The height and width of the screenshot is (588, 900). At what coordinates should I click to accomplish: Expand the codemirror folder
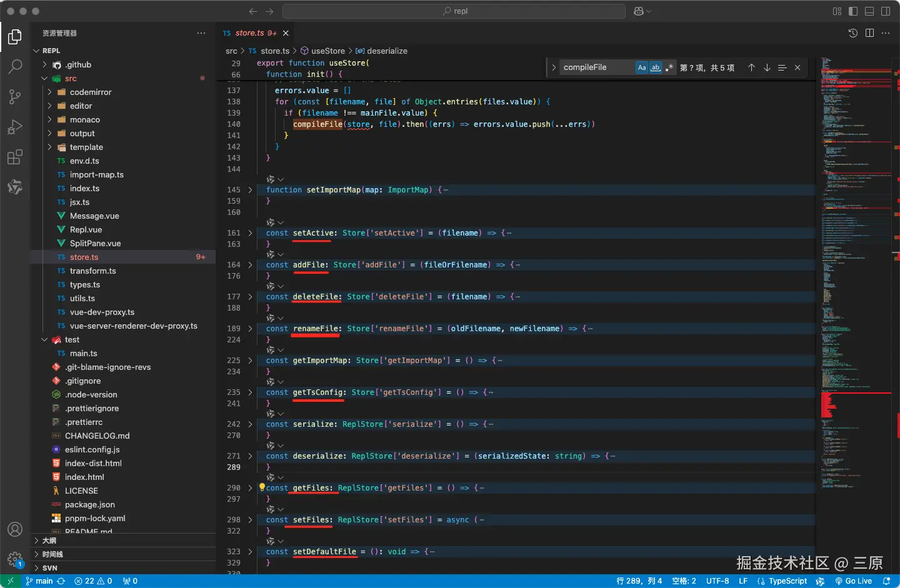pos(90,92)
